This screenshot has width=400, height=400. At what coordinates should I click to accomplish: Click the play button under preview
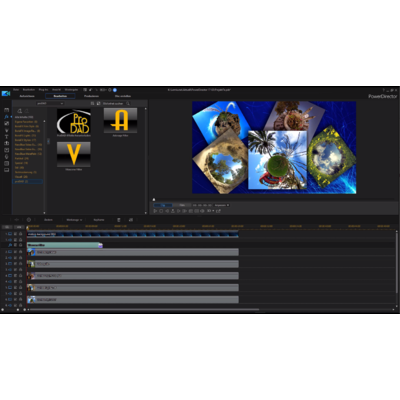[155, 211]
